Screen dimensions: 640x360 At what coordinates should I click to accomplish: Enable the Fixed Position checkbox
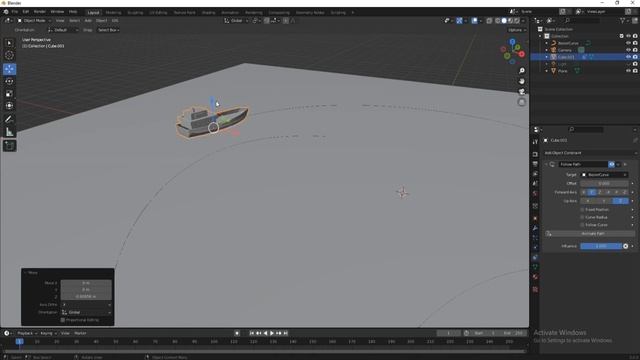tap(582, 210)
